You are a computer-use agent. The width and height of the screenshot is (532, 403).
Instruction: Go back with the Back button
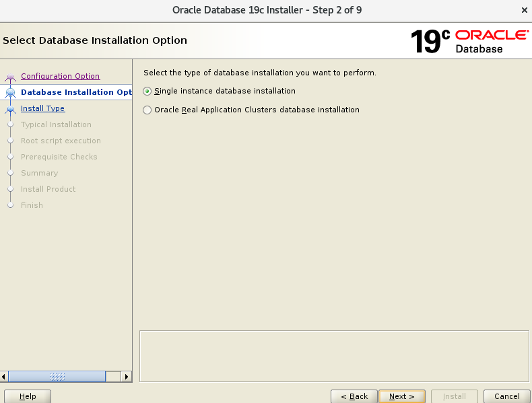(354, 396)
